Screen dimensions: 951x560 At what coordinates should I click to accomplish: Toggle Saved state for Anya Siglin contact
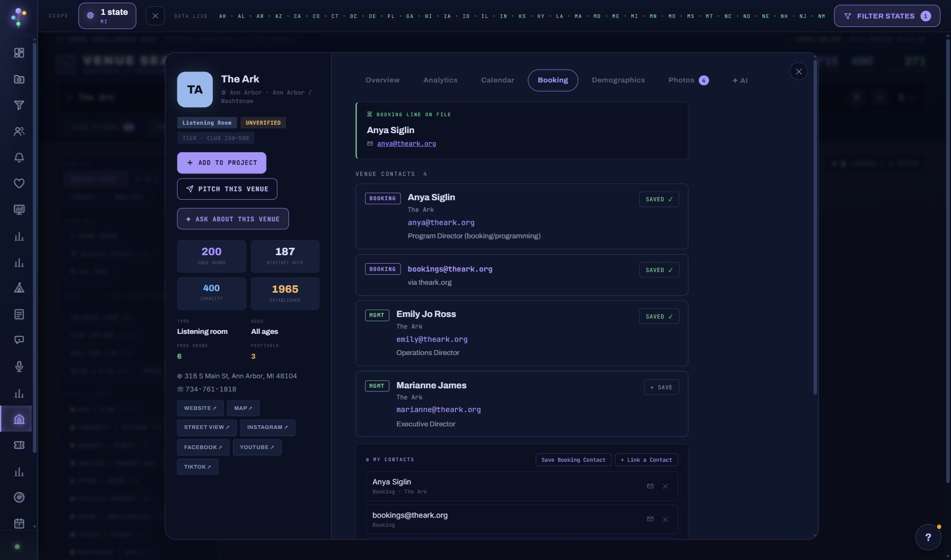pos(659,199)
